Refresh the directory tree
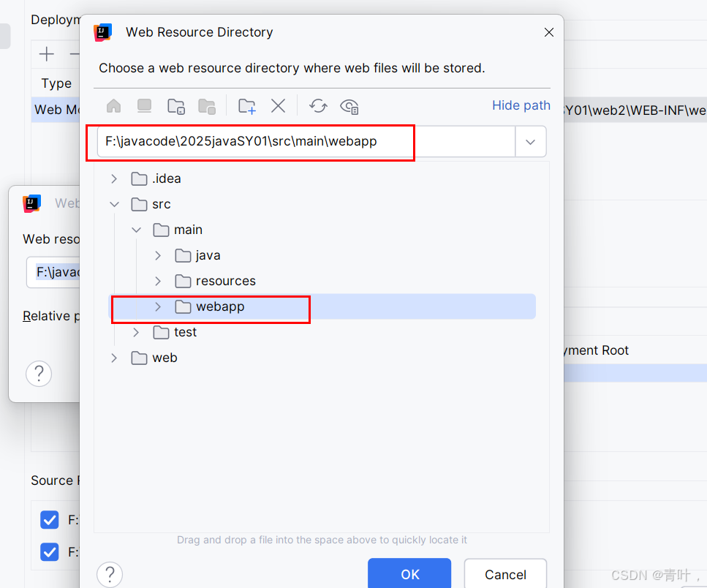Image resolution: width=707 pixels, height=588 pixels. pos(318,107)
